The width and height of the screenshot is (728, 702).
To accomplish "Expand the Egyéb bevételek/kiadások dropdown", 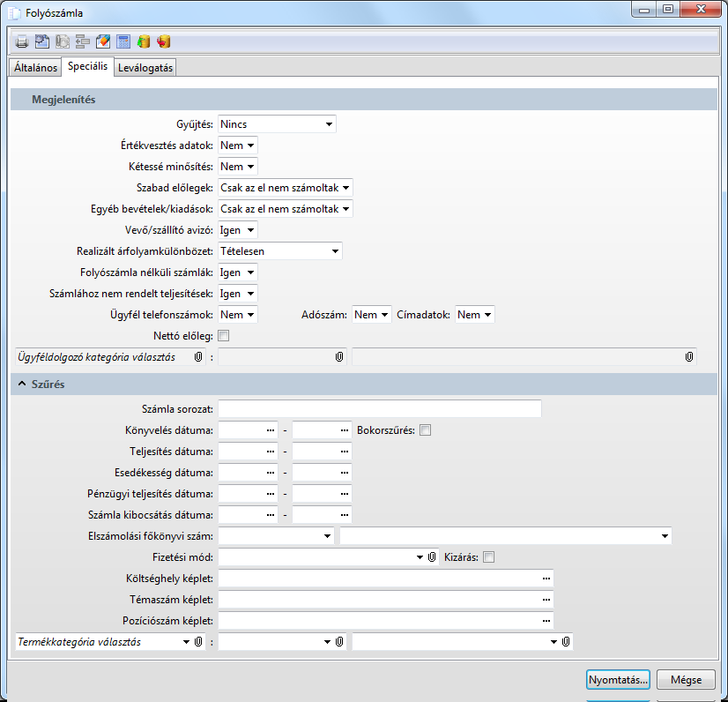I will (285, 209).
